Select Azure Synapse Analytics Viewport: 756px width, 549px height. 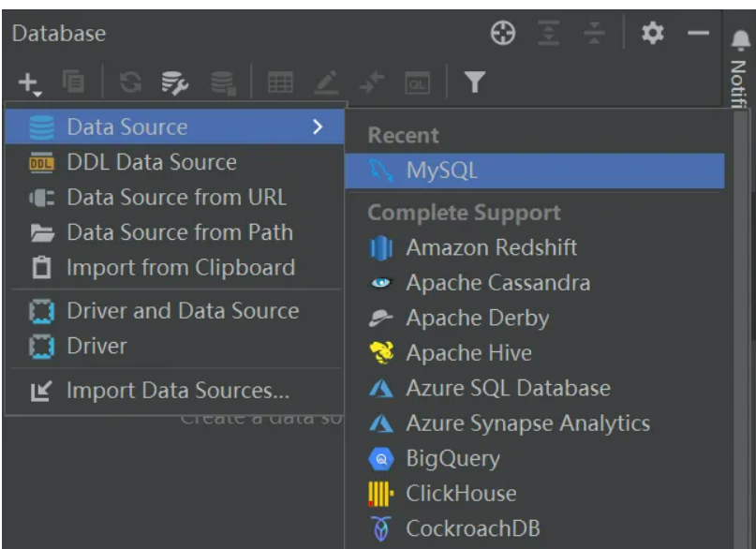pyautogui.click(x=535, y=423)
